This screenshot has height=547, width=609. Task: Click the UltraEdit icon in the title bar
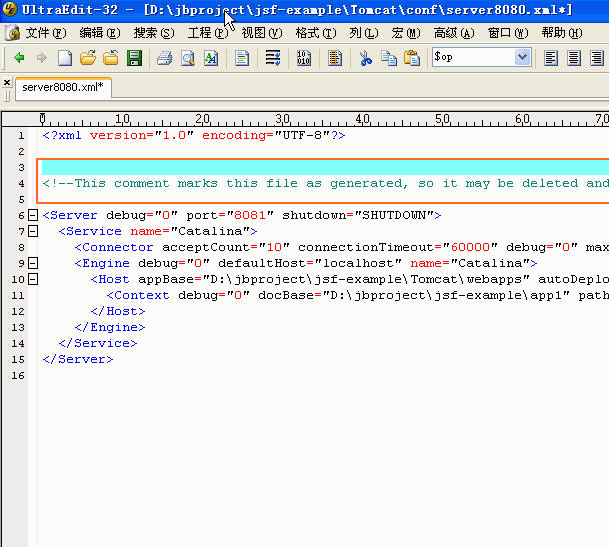pos(10,9)
